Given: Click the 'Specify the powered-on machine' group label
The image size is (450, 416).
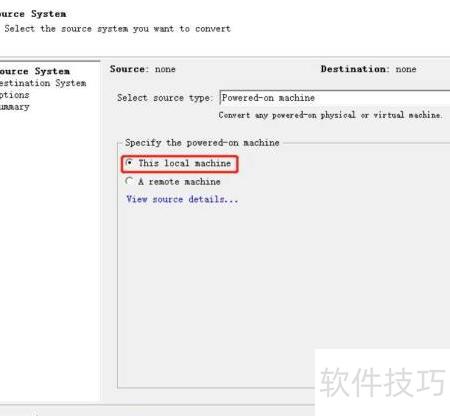Looking at the screenshot, I should 202,143.
